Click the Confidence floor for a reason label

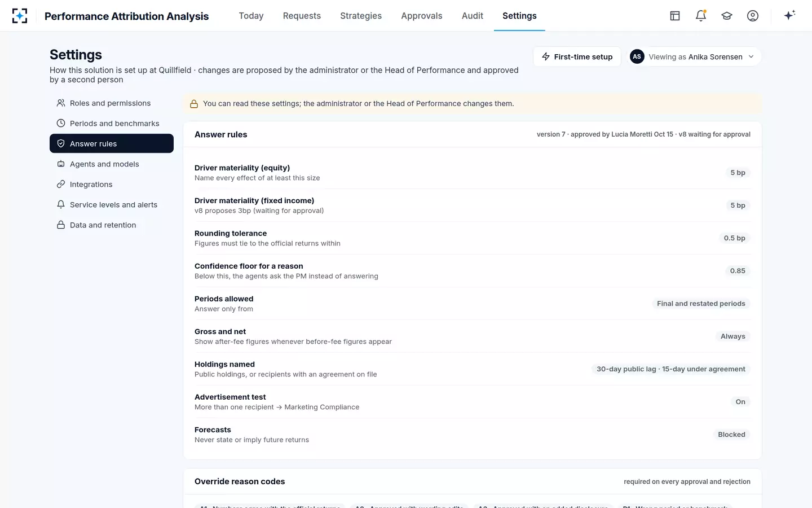(x=249, y=266)
